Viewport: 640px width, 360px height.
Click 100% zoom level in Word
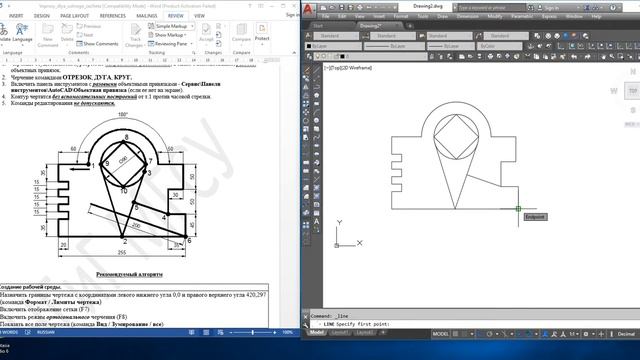click(x=288, y=333)
